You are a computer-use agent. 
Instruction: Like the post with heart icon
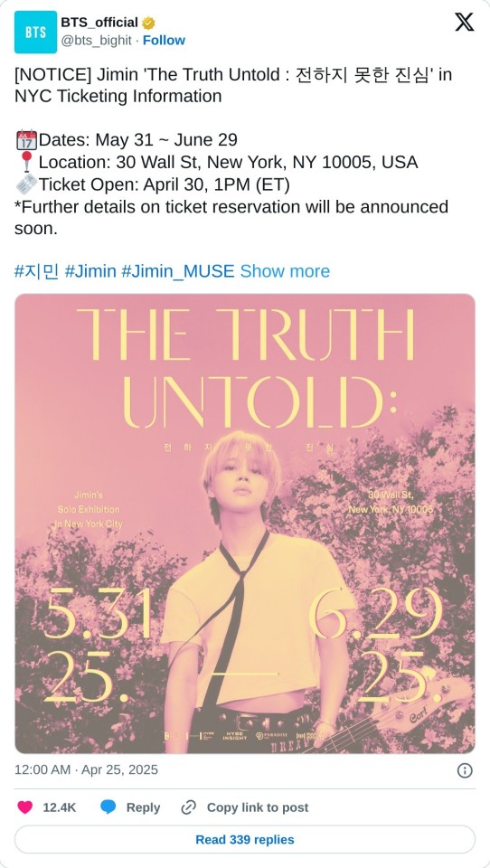25,807
